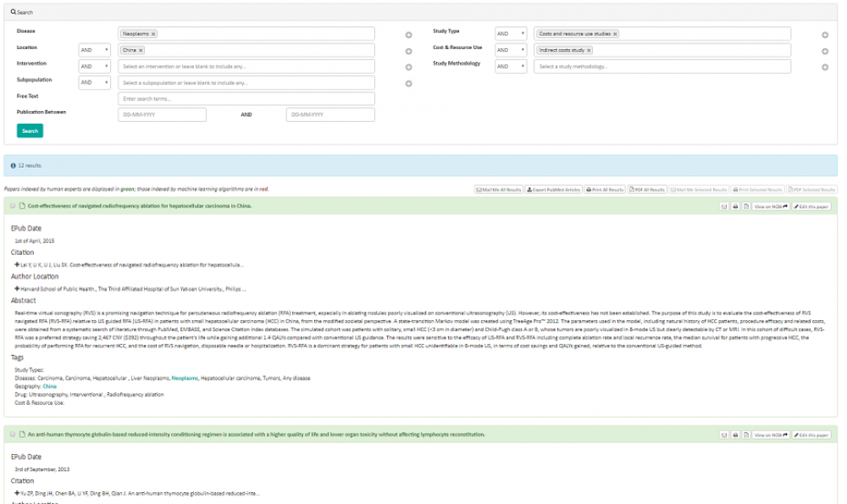Remove the Indirect costs study tag
The width and height of the screenshot is (847, 504).
coord(590,50)
